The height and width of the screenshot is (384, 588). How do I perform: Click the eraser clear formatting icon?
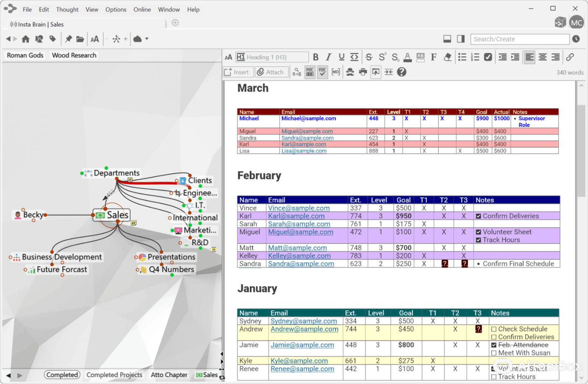(x=448, y=57)
